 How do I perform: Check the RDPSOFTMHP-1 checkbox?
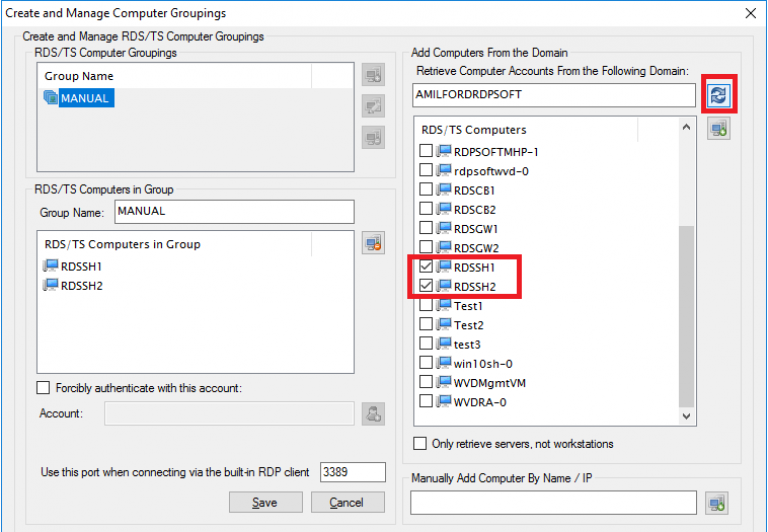[x=426, y=150]
